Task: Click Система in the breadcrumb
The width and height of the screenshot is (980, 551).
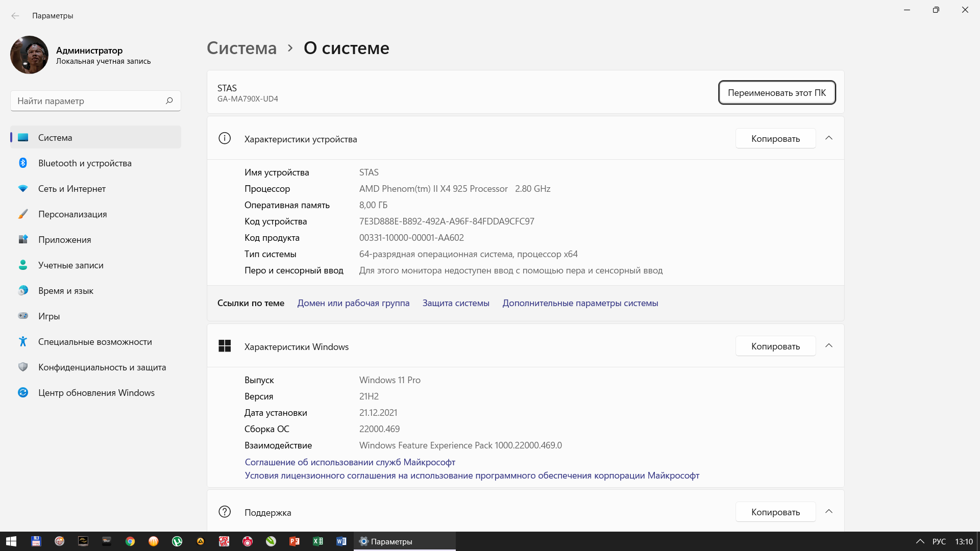Action: click(241, 48)
